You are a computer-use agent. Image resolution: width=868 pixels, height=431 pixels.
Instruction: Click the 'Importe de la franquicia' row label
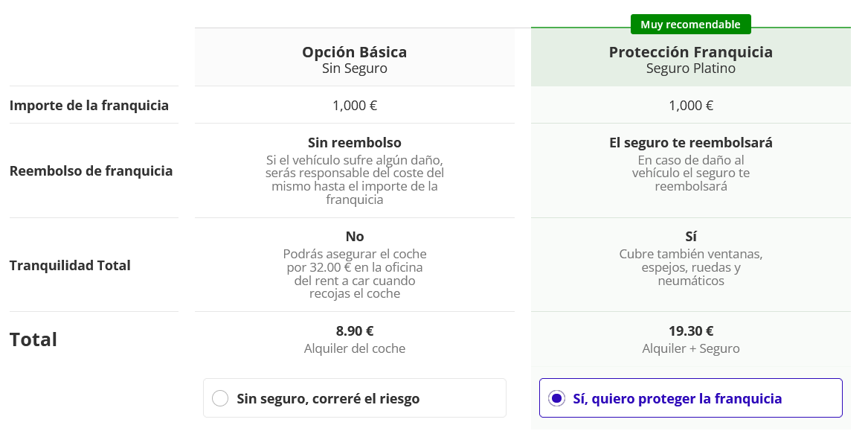pos(89,105)
